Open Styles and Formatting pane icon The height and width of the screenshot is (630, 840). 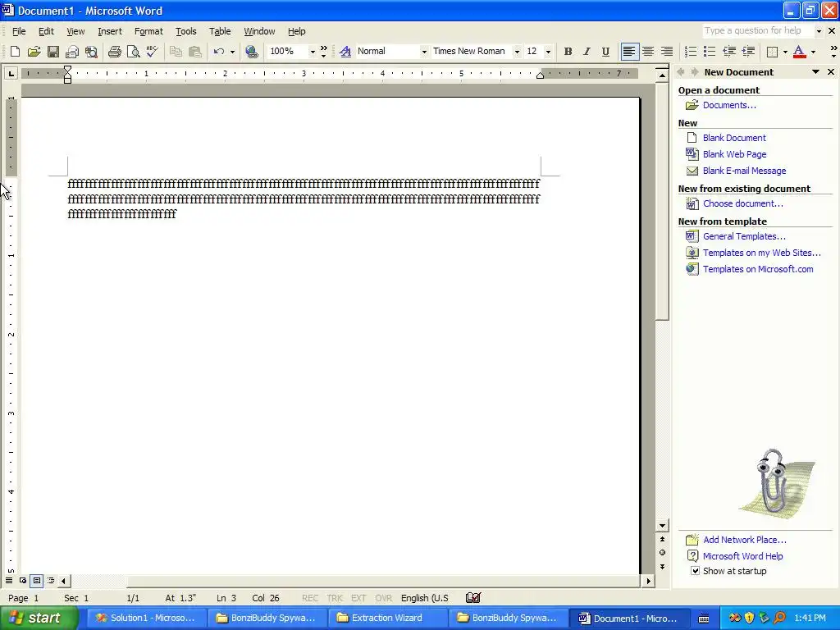click(345, 52)
